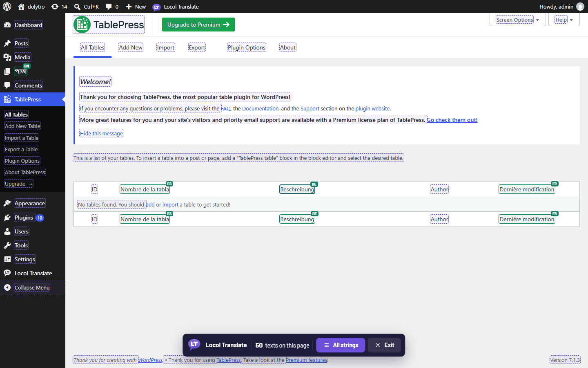Image resolution: width=588 pixels, height=368 pixels.
Task: Open Loco Translate icon in admin bar
Action: [x=156, y=7]
